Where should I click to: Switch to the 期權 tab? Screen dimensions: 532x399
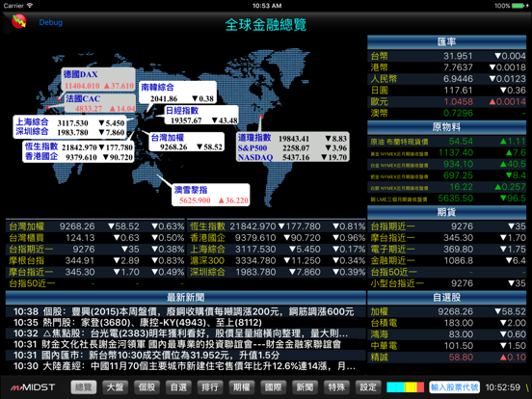point(242,387)
